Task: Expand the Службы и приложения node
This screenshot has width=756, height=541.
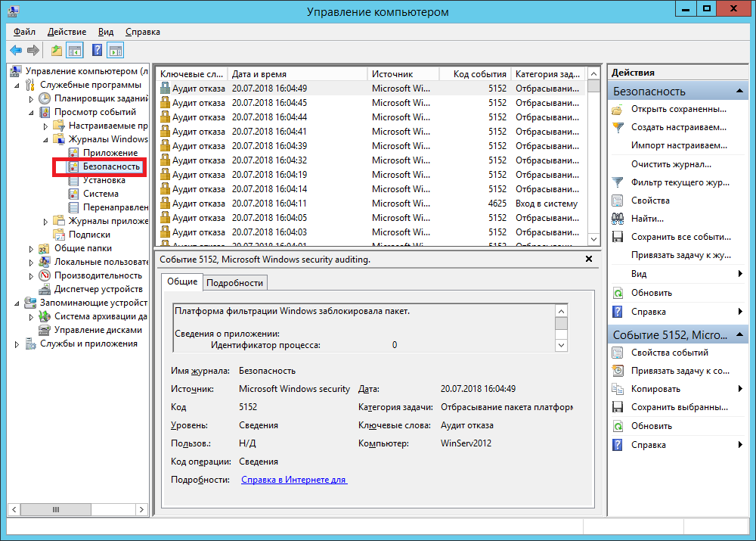Action: (x=17, y=344)
